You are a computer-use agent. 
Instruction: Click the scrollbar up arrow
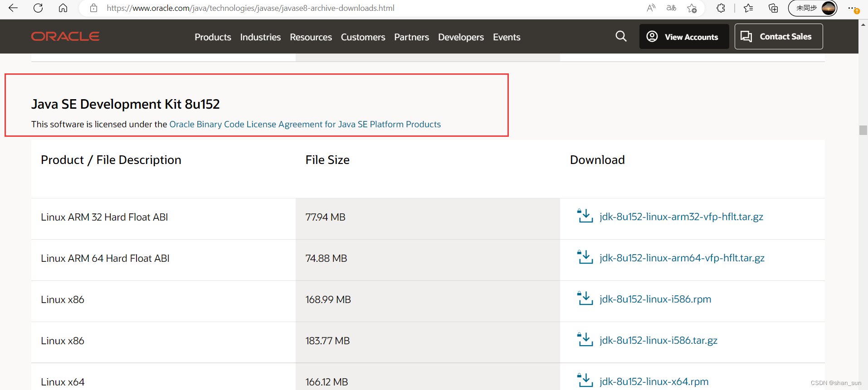[x=863, y=24]
